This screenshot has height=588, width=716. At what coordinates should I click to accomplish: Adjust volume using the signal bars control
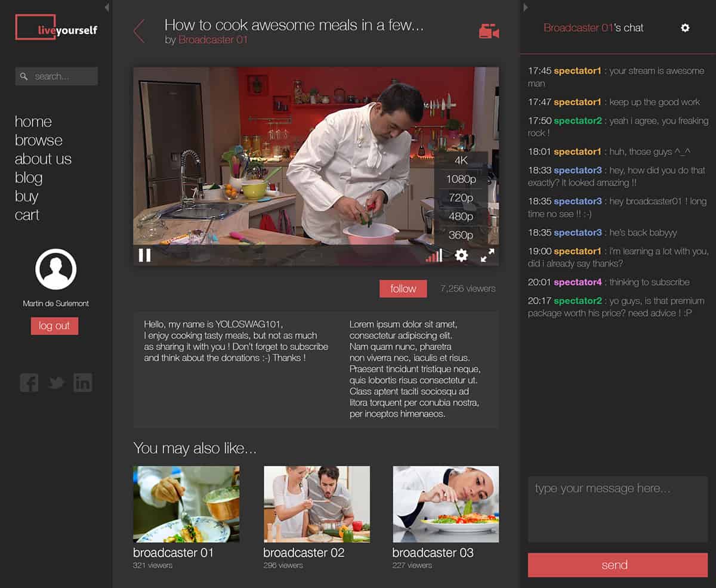click(434, 255)
